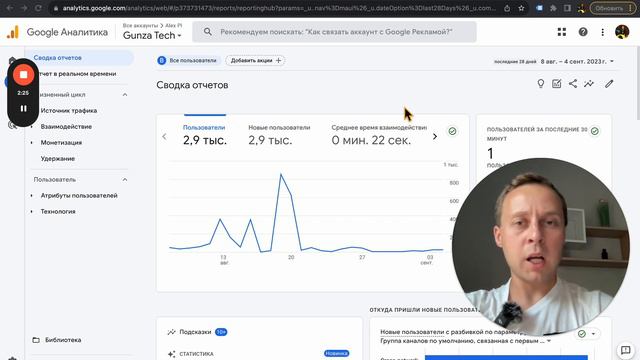Click Все аккаунты breadcrumb link
Screen dimensions: 640x360
click(140, 25)
